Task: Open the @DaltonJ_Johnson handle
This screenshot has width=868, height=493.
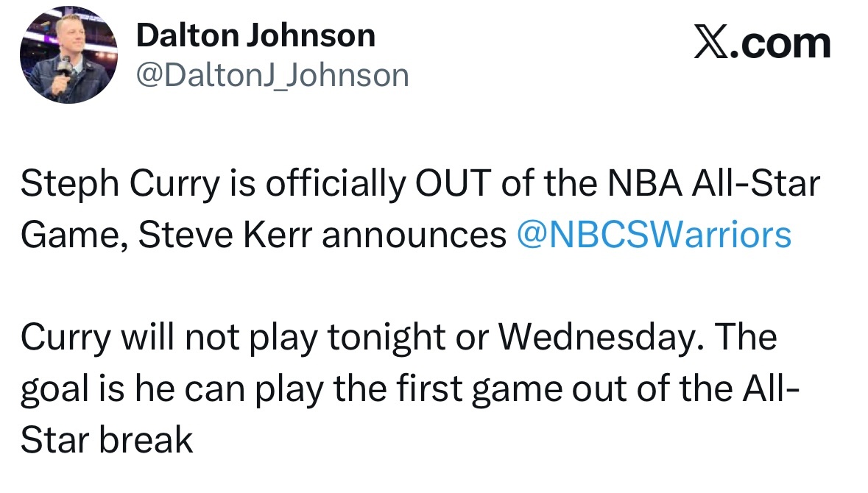Action: (x=272, y=75)
